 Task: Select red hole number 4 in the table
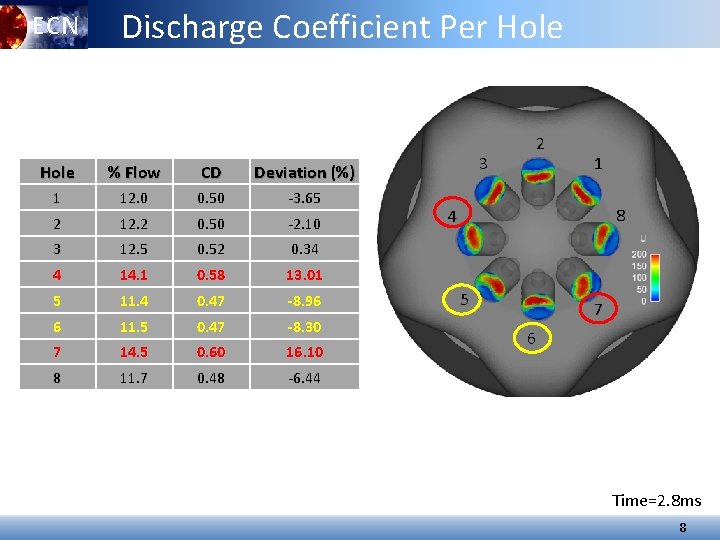pos(56,275)
